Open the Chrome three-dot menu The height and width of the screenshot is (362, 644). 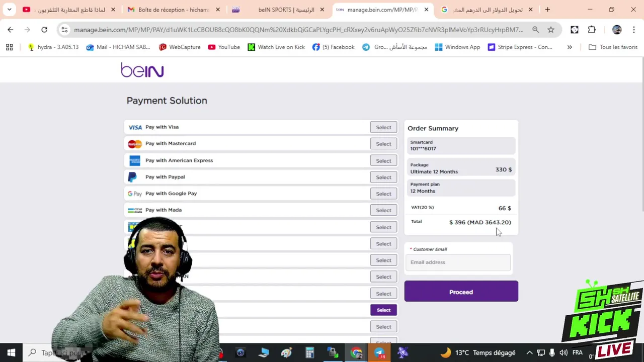(633, 30)
